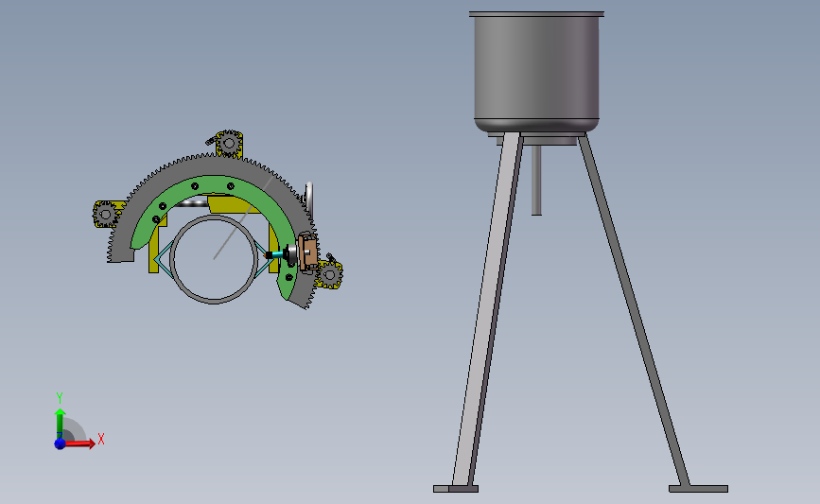Select the tank stand's right slanted leg
Image resolution: width=820 pixels, height=504 pixels.
[634, 308]
